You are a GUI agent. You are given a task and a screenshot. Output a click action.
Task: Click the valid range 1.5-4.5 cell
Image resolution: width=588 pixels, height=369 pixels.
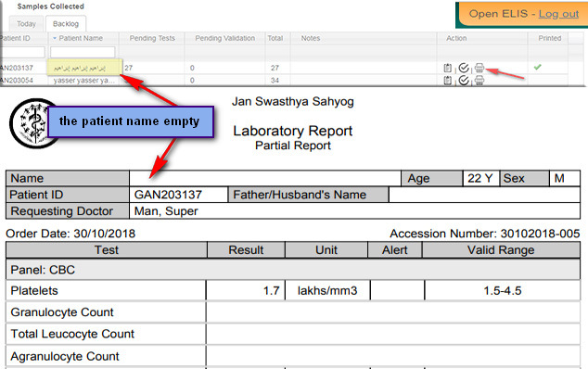[x=503, y=290]
